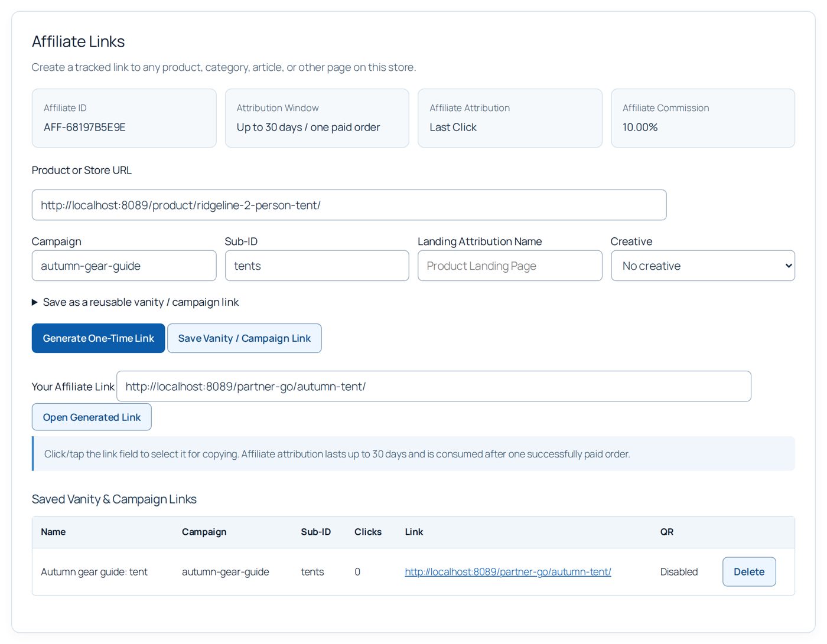This screenshot has width=827, height=644.
Task: Select the Your Affiliate Link field
Action: pos(434,386)
